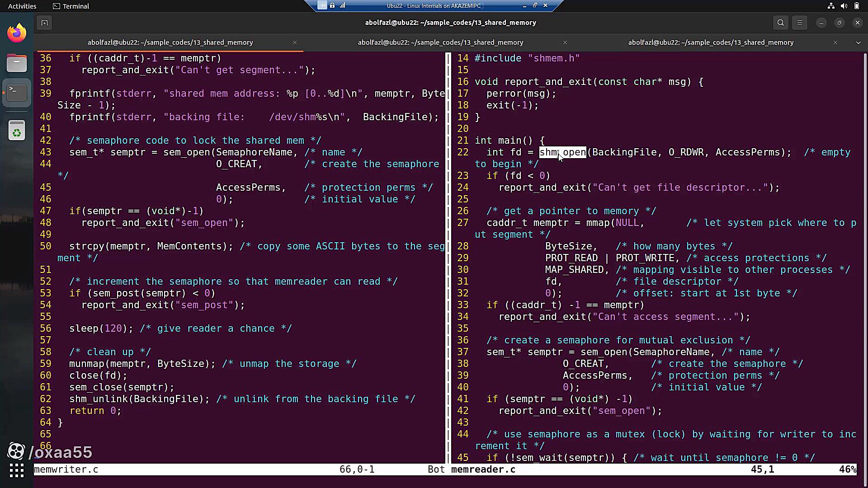Click 'exit(-1);' on line 18

[x=513, y=105]
